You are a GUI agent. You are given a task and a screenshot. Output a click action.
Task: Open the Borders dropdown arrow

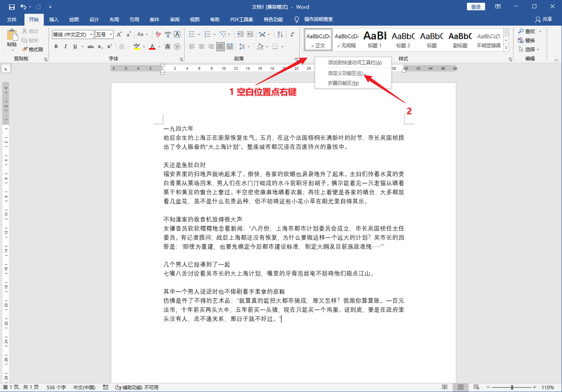click(282, 46)
